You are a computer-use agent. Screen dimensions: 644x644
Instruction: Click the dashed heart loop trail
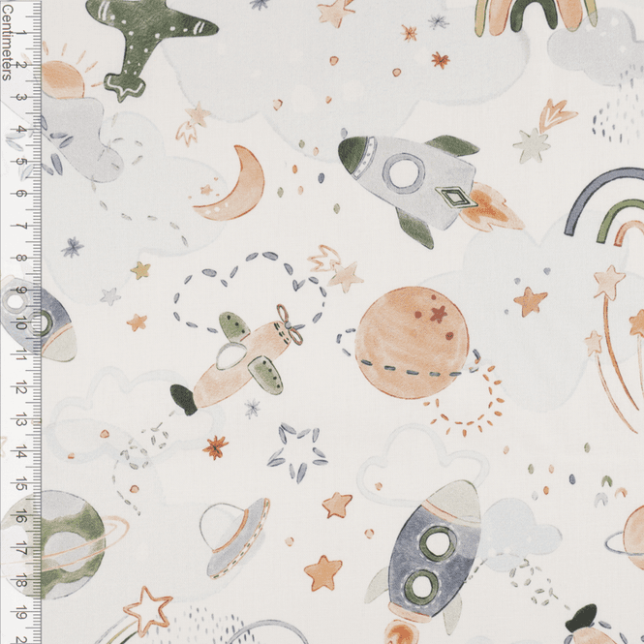click(x=251, y=291)
